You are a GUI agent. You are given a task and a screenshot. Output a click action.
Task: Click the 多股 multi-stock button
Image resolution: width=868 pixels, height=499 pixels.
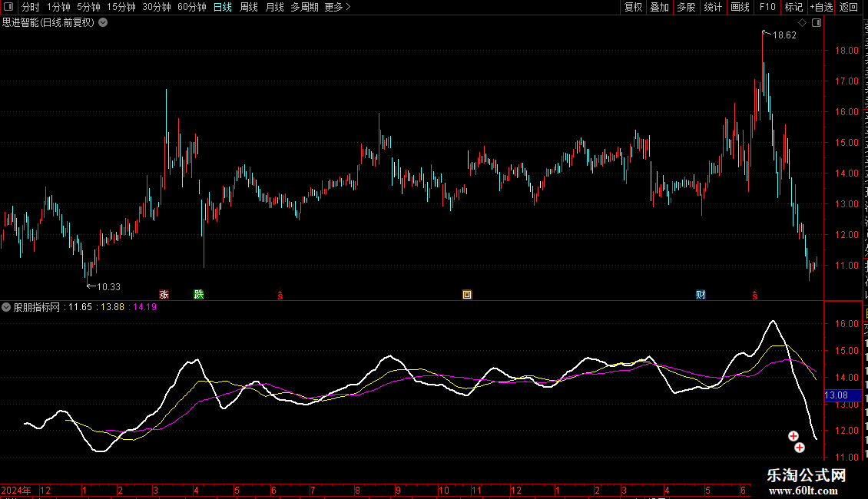tap(687, 7)
